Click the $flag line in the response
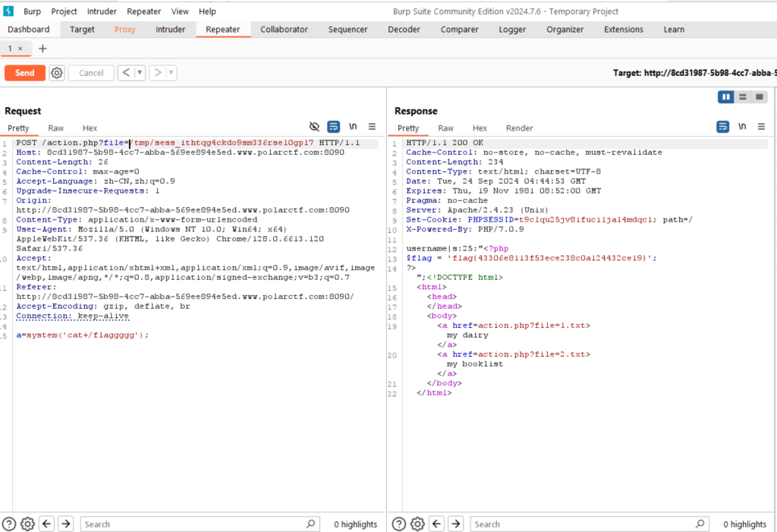777x532 pixels. tap(531, 258)
